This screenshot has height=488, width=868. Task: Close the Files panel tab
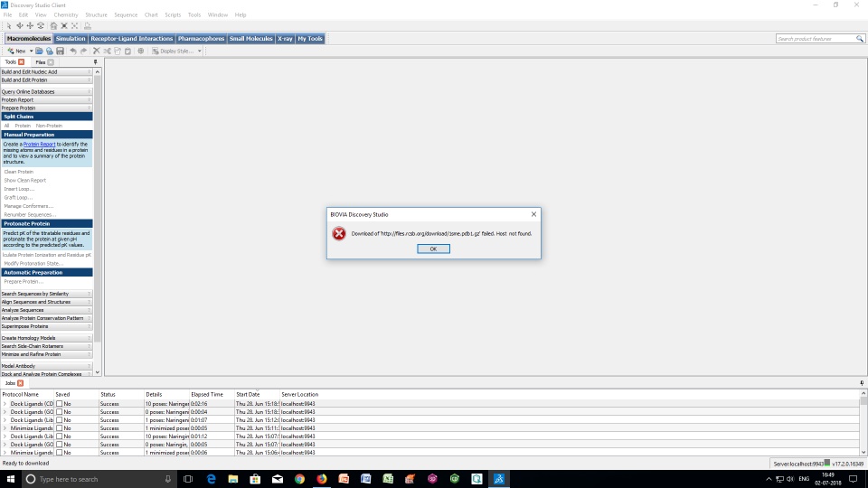point(51,62)
